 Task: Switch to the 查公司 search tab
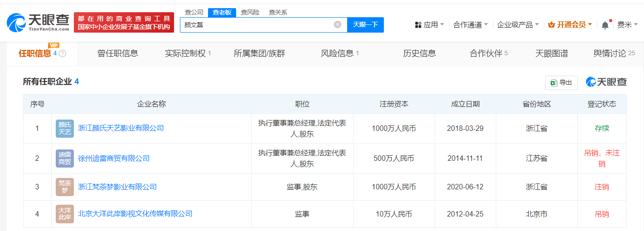[194, 12]
